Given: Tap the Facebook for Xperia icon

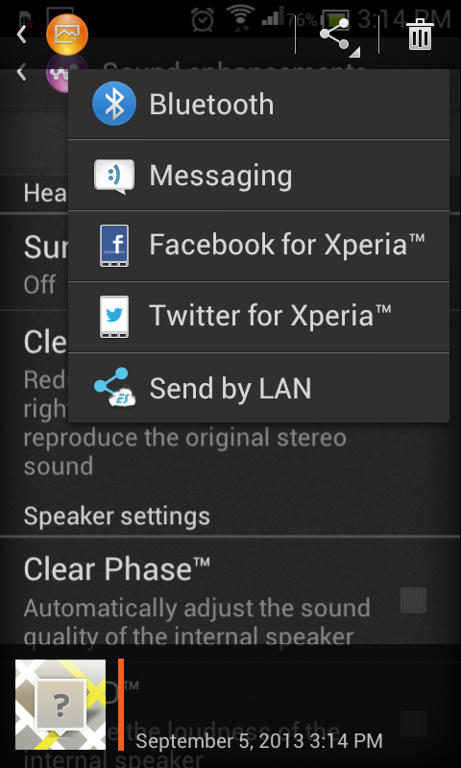Looking at the screenshot, I should pyautogui.click(x=114, y=246).
